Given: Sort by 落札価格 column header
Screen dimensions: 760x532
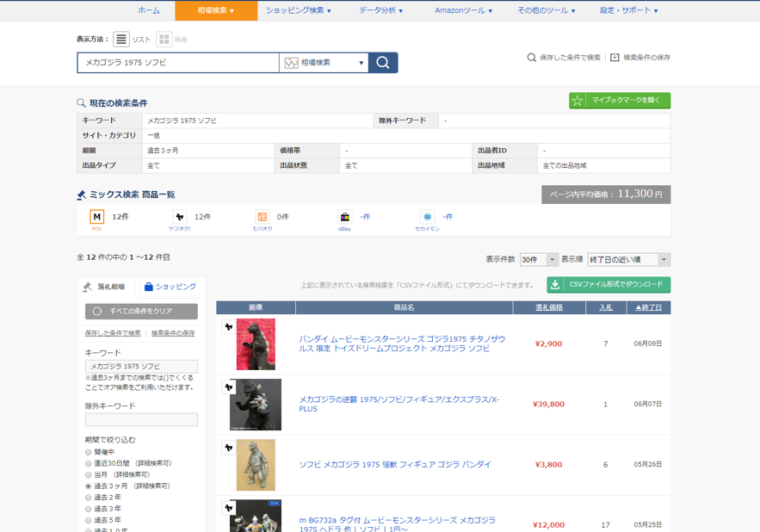Looking at the screenshot, I should tap(549, 307).
